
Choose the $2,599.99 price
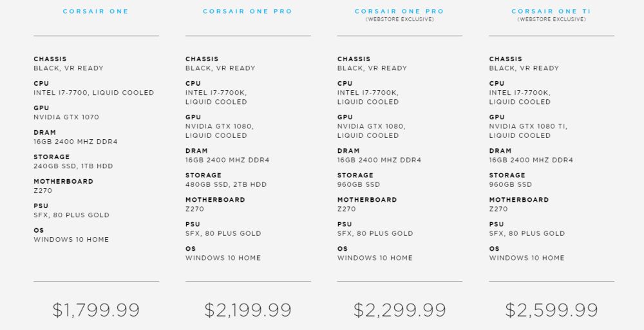pyautogui.click(x=551, y=310)
